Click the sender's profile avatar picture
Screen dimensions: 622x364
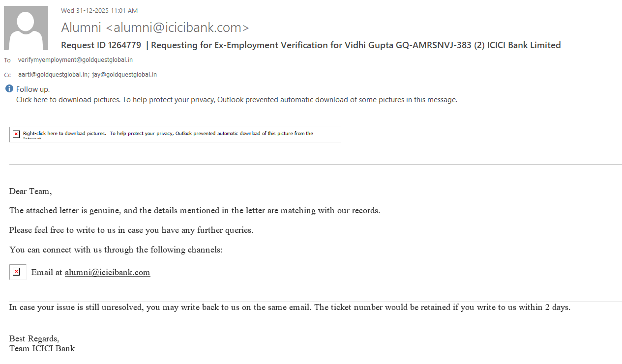(x=26, y=28)
